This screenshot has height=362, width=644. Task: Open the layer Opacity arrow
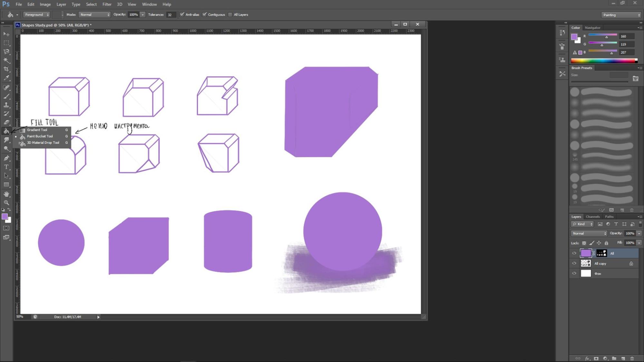coord(639,233)
